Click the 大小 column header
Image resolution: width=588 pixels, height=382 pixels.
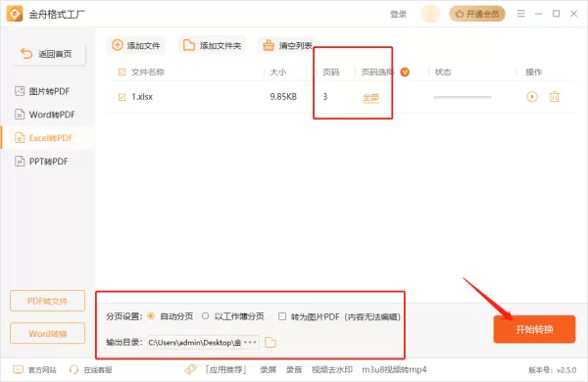pyautogui.click(x=278, y=72)
